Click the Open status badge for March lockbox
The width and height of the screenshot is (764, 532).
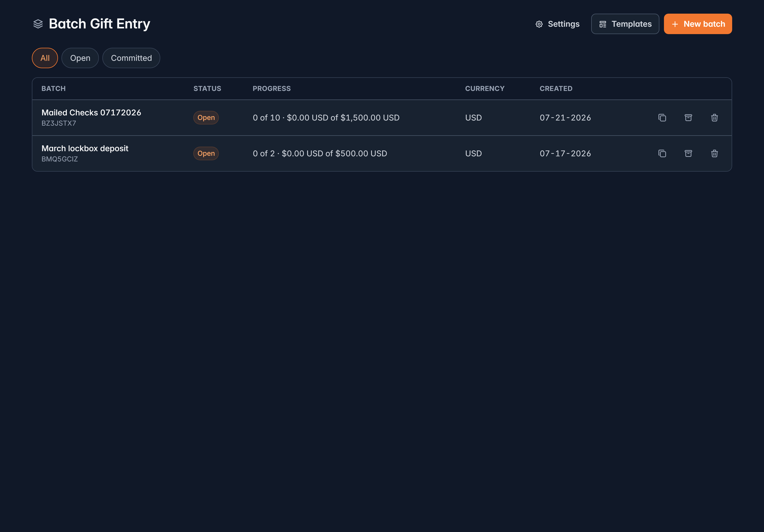[206, 153]
